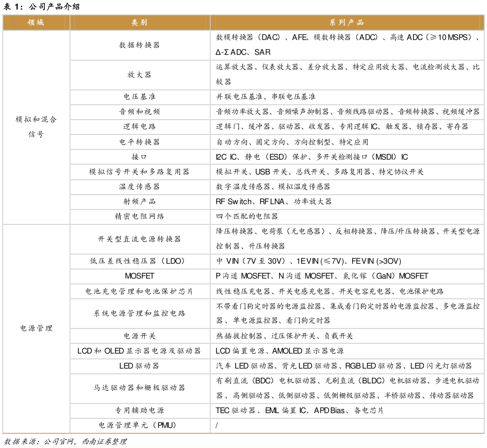487x448 pixels.
Task: Select the 精密电阻网络 row label
Action: 140,216
